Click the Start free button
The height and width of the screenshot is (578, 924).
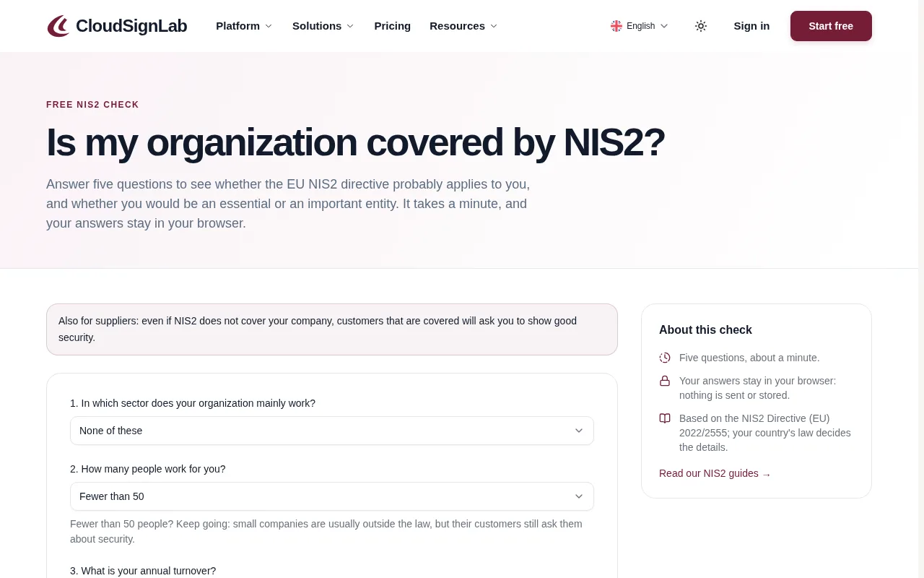(x=831, y=26)
